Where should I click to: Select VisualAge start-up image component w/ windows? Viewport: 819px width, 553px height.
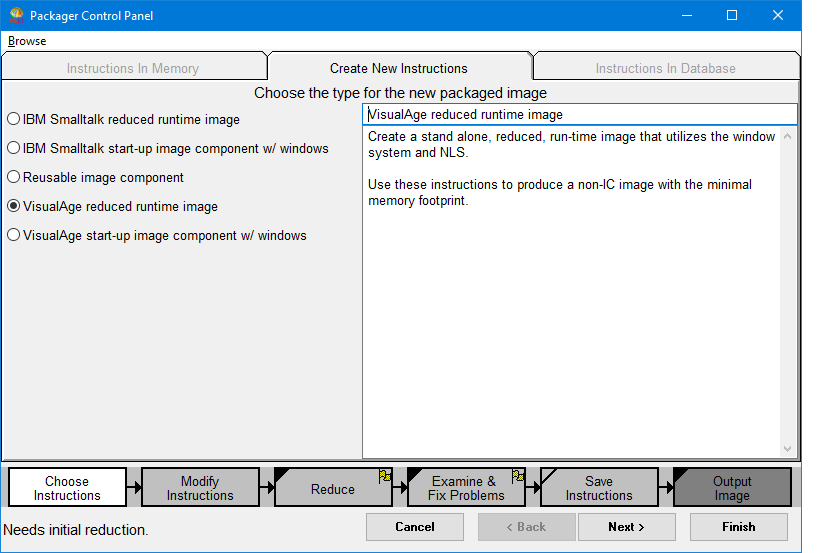point(13,235)
